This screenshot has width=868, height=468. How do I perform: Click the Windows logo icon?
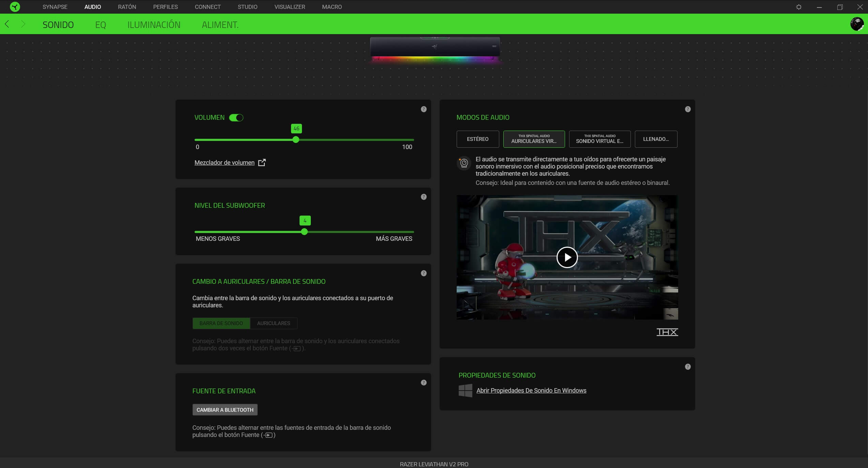pos(465,391)
